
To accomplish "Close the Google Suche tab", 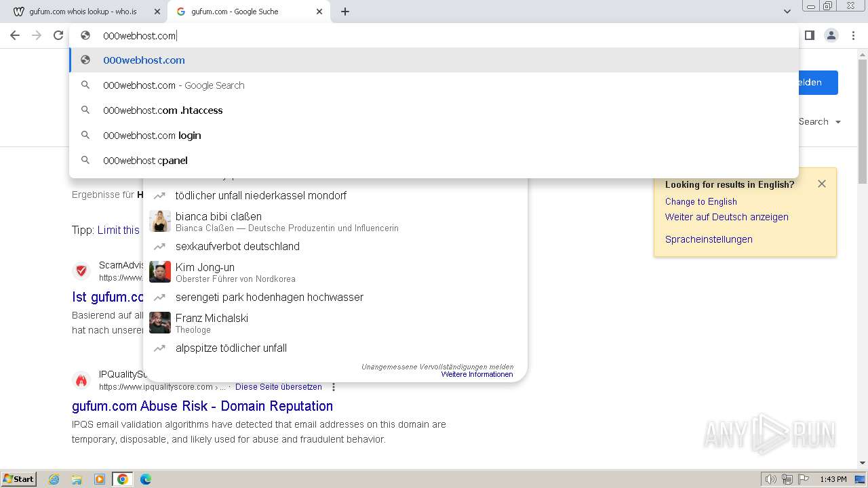I will point(319,12).
